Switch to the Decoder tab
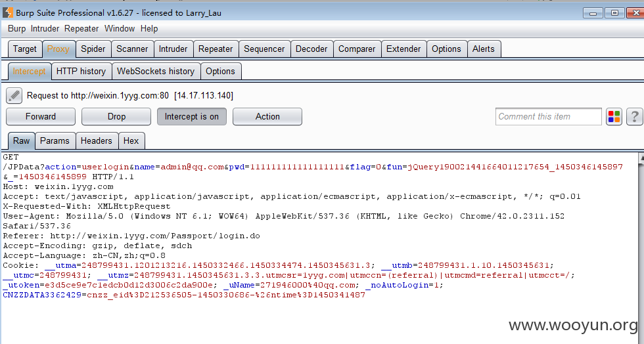 point(311,49)
